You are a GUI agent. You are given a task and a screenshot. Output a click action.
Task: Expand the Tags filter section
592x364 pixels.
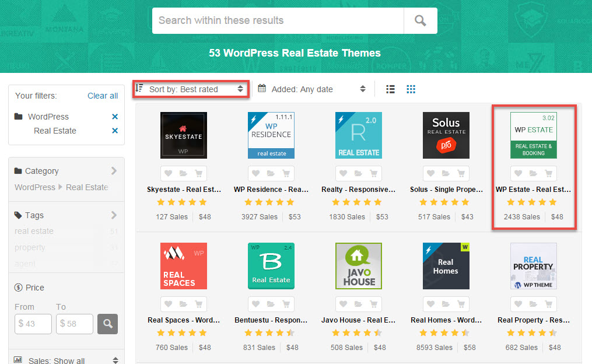(114, 215)
